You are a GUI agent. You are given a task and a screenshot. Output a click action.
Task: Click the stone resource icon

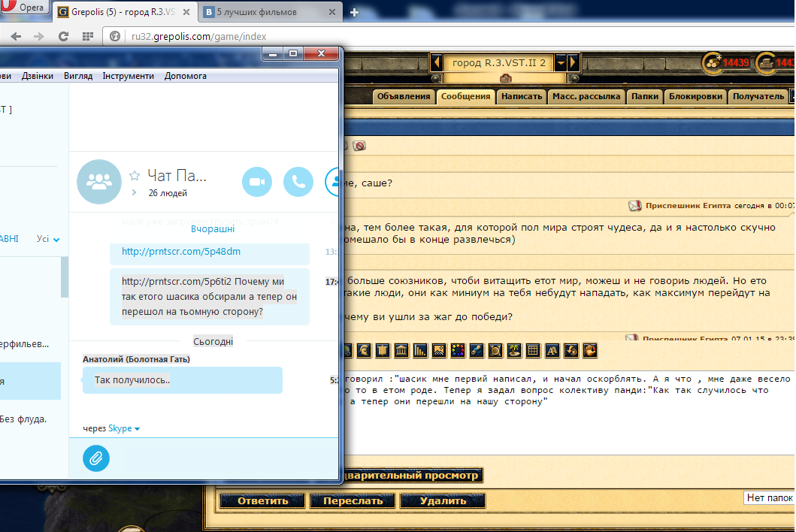[767, 62]
